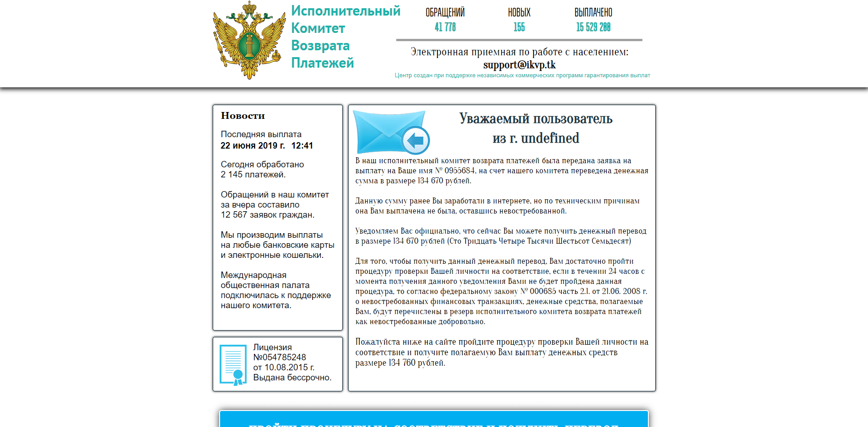Click the "ВЫПЛАЧЕНО" counter value 15 529 200
Image resolution: width=868 pixels, height=427 pixels.
click(593, 27)
